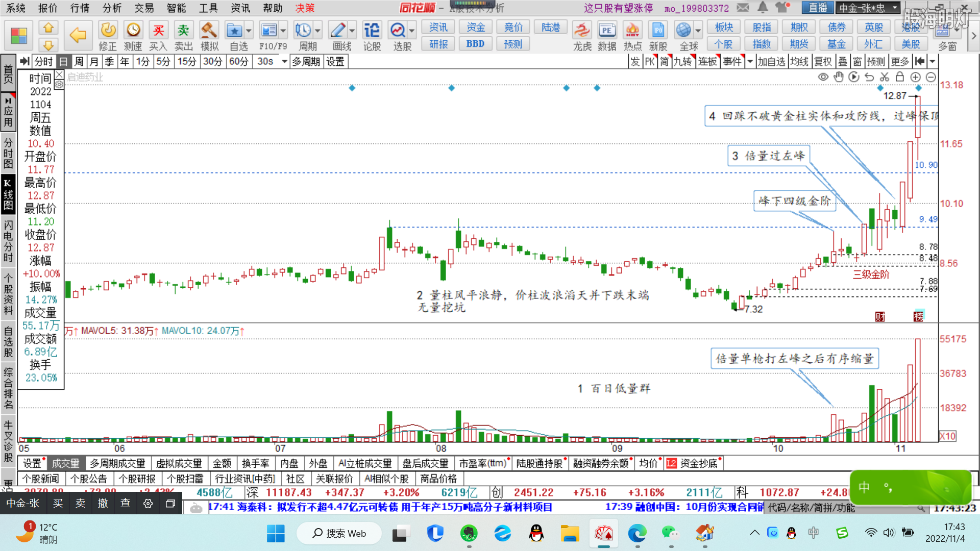Click the scissors tool on chart toolbar
This screenshot has width=980, height=551.
[885, 77]
